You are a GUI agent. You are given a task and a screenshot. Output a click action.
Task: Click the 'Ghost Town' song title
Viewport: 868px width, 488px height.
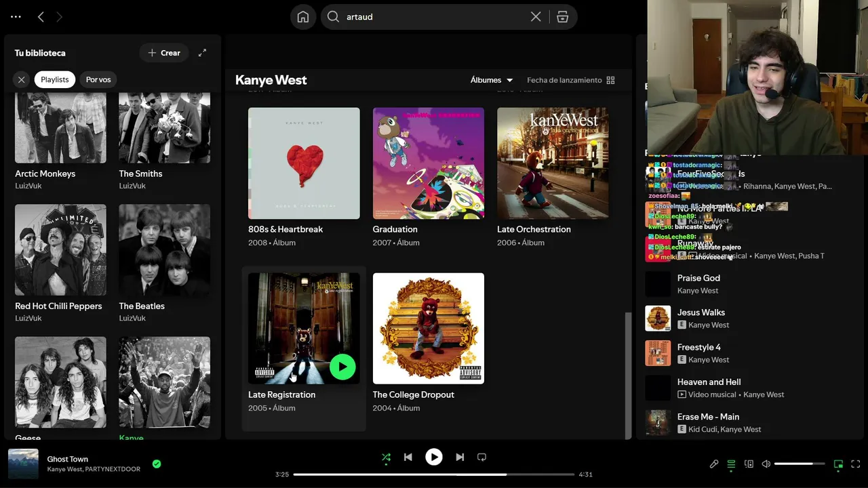(x=68, y=459)
